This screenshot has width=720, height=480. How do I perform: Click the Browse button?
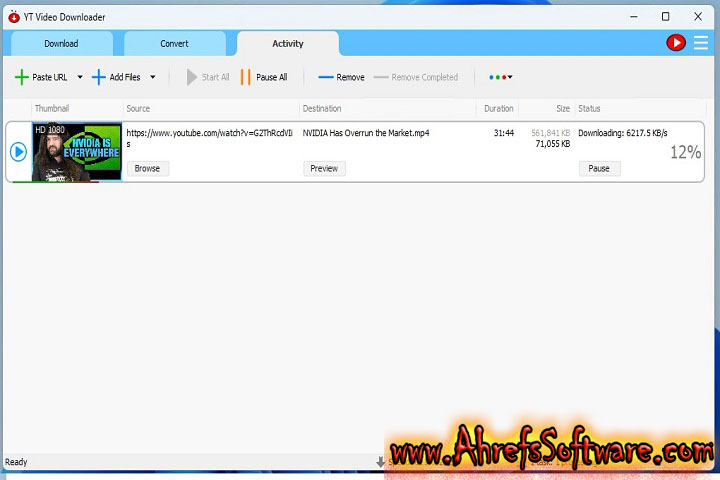147,169
